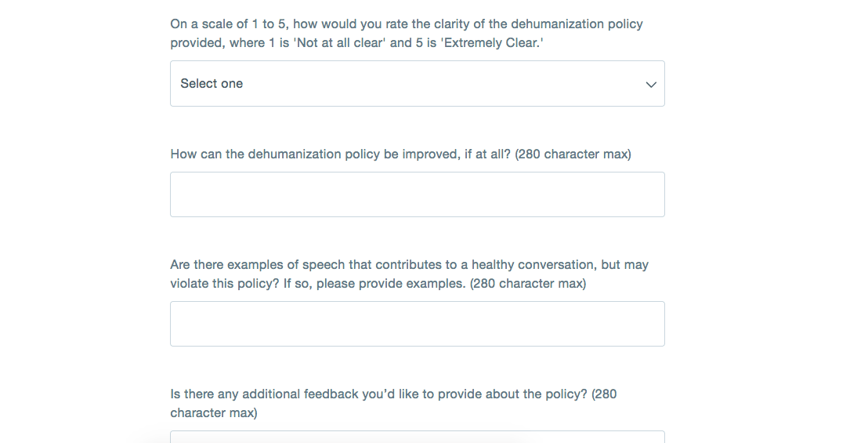Viewport: 868px width, 443px height.
Task: Click the chevron arrow in the rating dropdown
Action: click(x=651, y=85)
